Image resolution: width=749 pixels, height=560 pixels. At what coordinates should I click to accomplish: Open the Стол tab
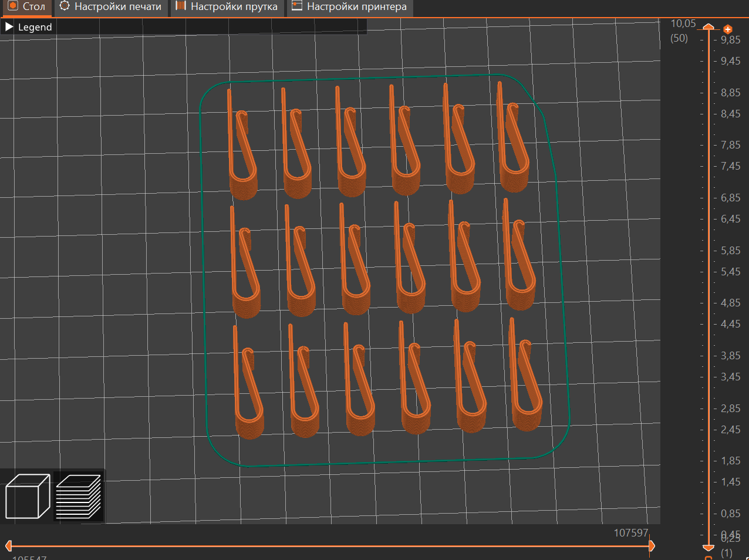point(33,7)
